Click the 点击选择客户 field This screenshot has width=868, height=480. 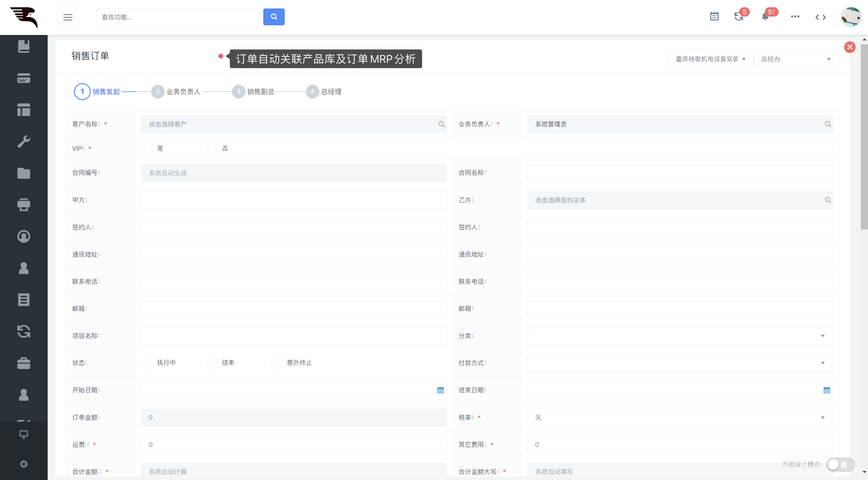pos(293,124)
